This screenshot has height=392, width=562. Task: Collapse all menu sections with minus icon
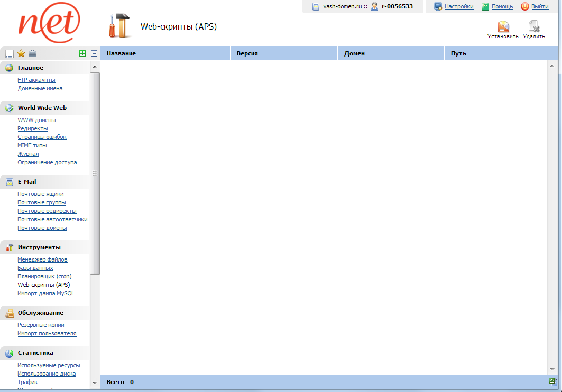94,53
